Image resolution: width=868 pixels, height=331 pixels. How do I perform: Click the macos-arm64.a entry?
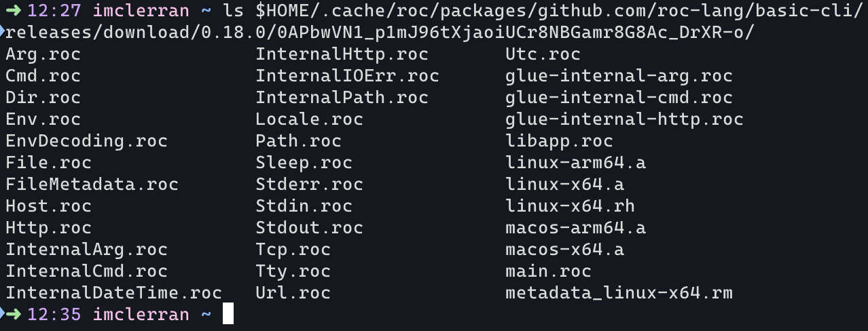tap(575, 228)
